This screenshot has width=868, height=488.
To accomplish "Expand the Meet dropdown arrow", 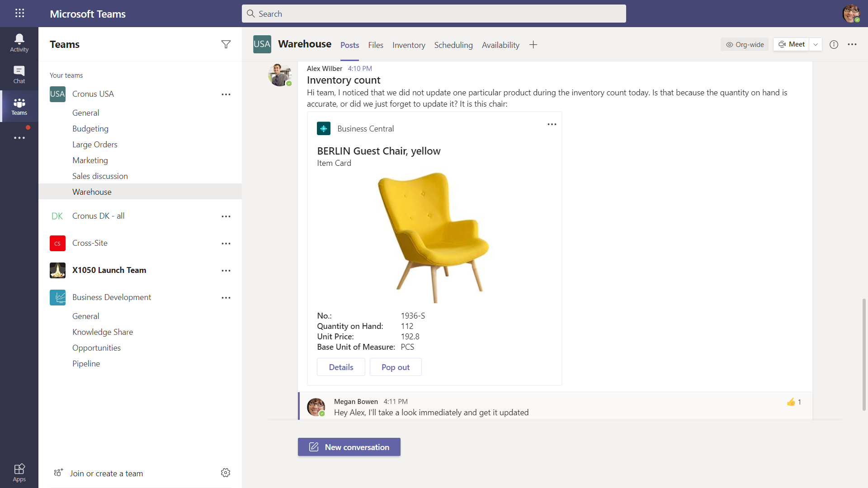I will click(x=816, y=44).
